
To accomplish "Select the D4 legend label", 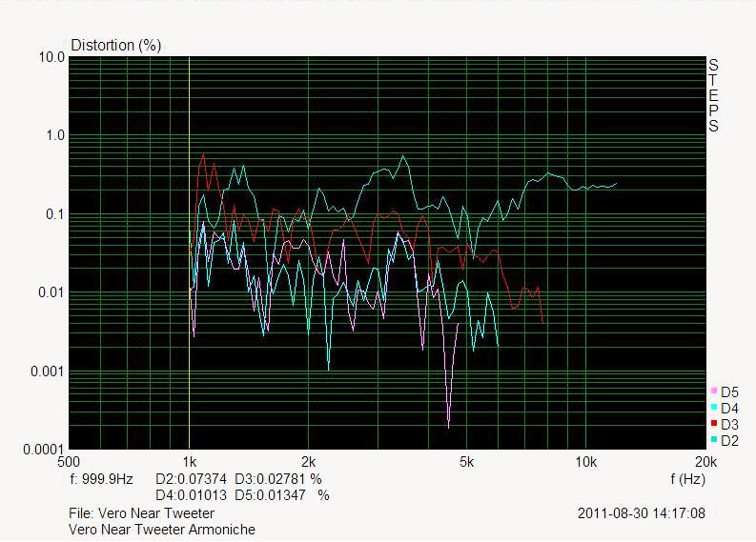I will [729, 409].
